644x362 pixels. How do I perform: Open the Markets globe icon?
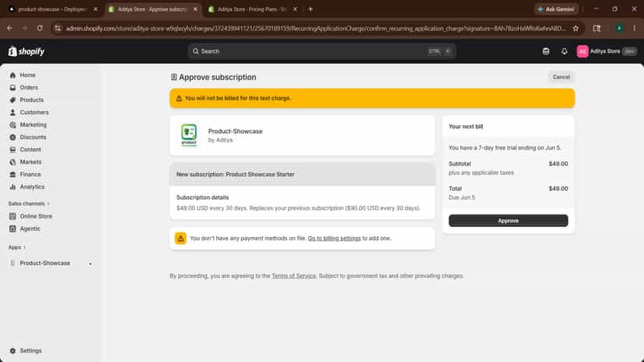coord(12,162)
